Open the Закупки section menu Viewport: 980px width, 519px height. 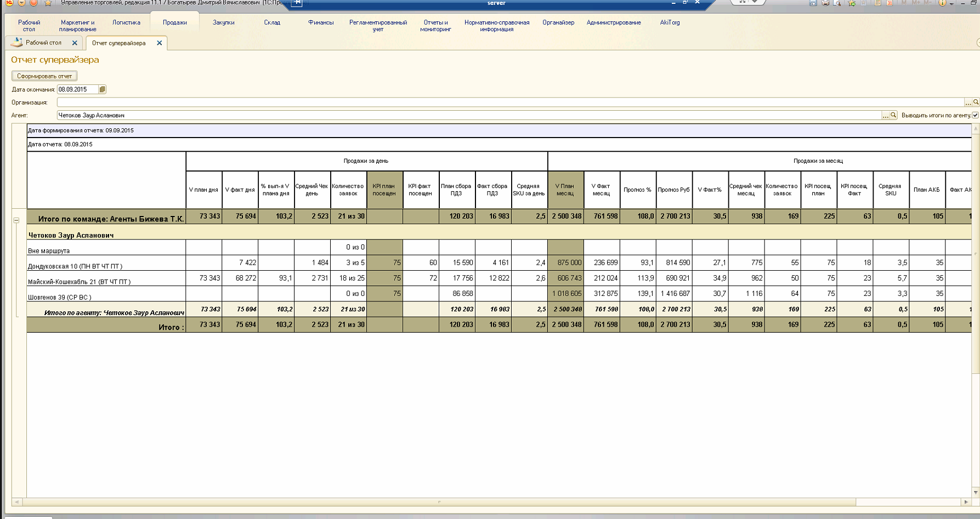pos(223,22)
